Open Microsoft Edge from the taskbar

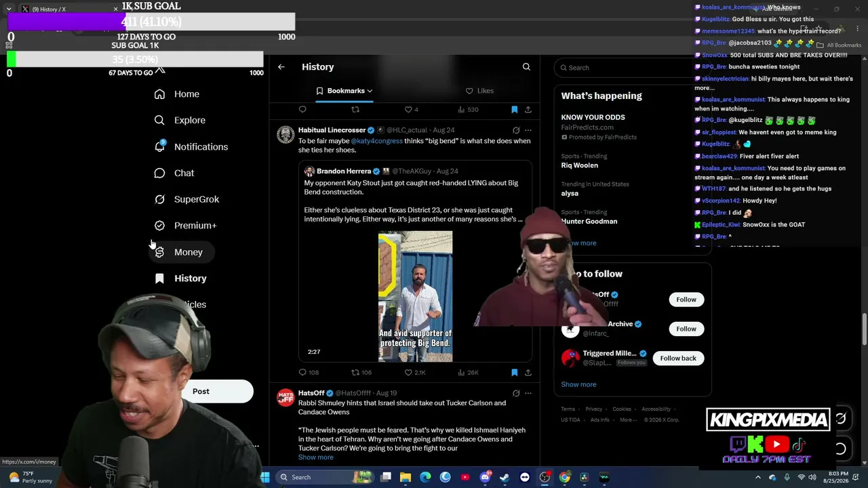click(425, 477)
